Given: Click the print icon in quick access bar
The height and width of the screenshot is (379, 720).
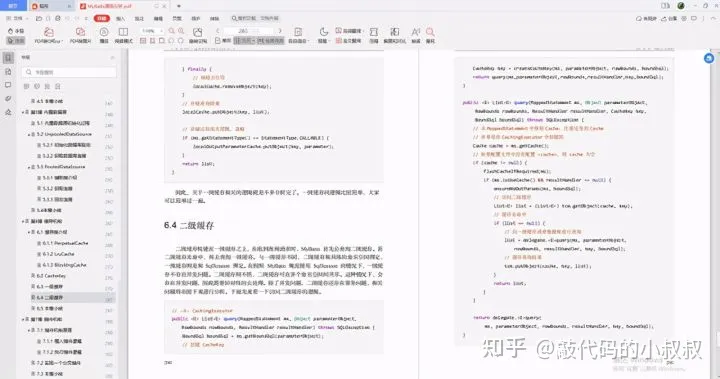Looking at the screenshot, I should (x=58, y=18).
